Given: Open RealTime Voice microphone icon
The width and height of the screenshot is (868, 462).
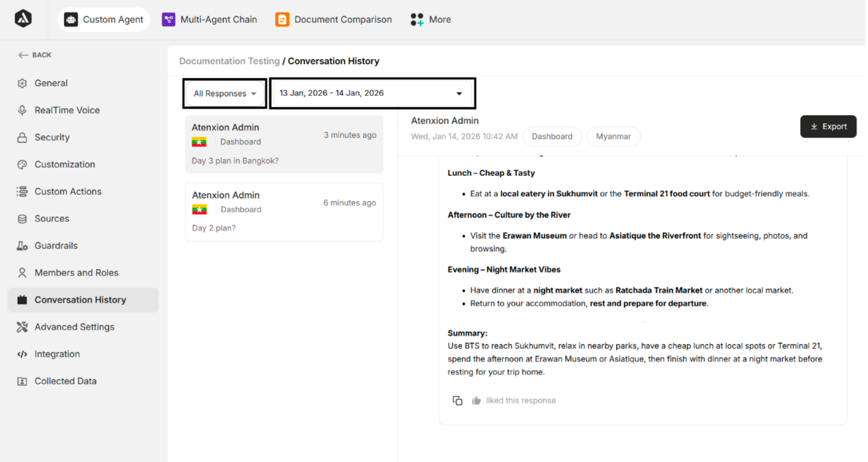Looking at the screenshot, I should click(x=22, y=110).
